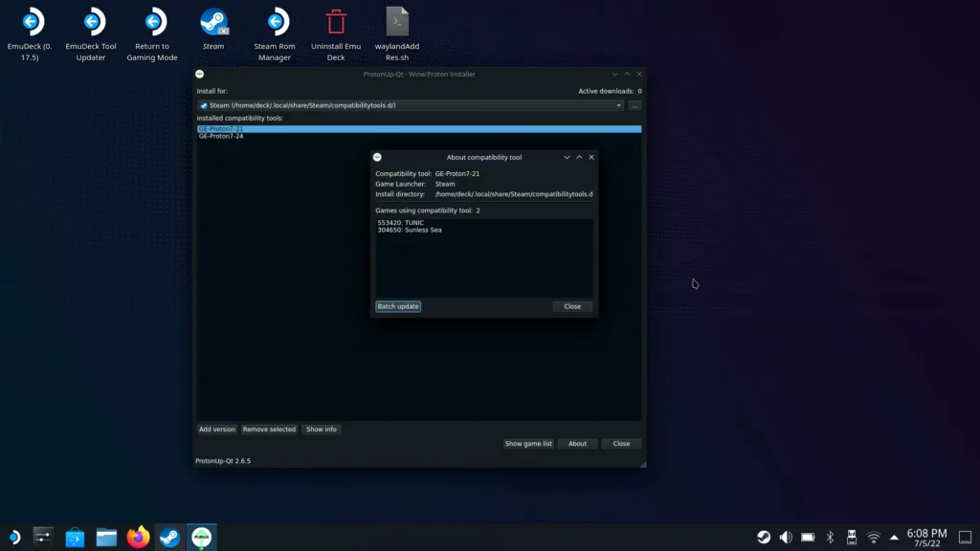
Task: Launch Firefox from the taskbar
Action: click(138, 538)
